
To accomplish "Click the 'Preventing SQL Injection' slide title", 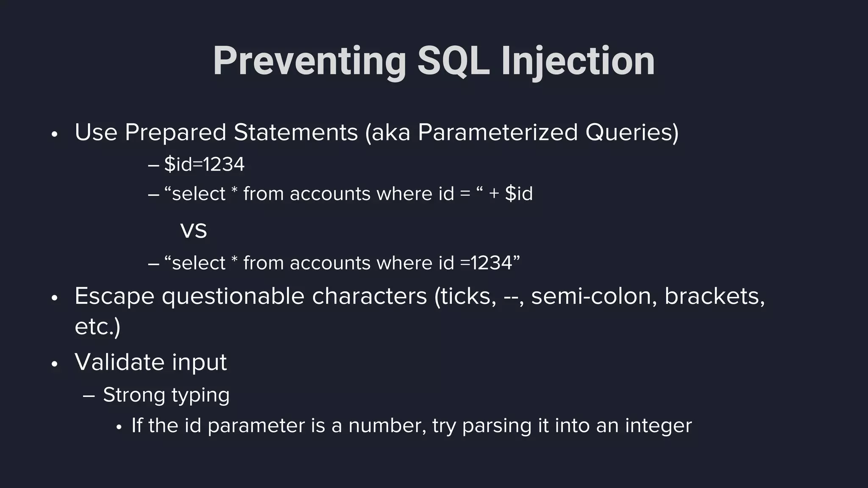I will tap(434, 61).
